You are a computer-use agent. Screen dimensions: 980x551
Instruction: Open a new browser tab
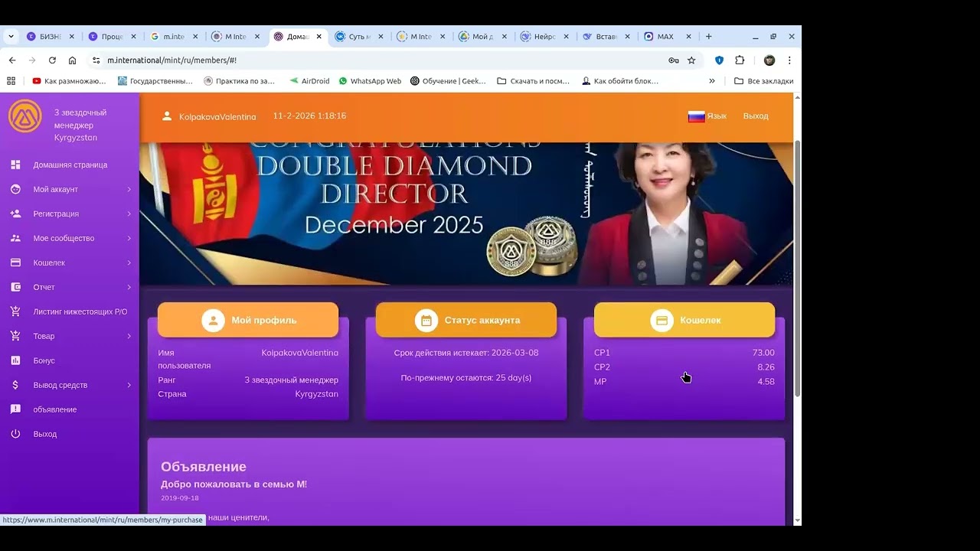point(709,36)
